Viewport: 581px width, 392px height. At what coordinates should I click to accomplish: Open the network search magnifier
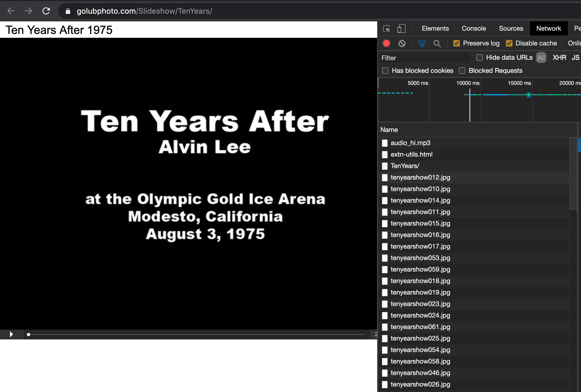(x=437, y=44)
